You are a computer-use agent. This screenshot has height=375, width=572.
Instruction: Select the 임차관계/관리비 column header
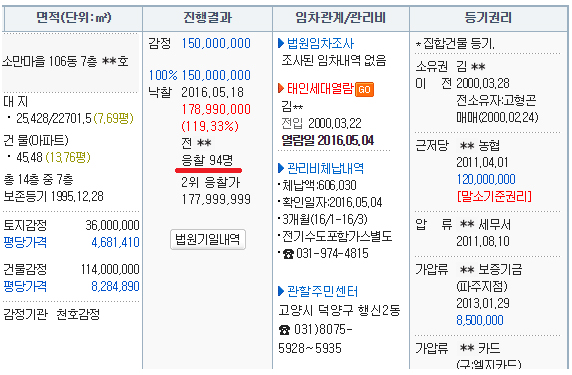341,18
